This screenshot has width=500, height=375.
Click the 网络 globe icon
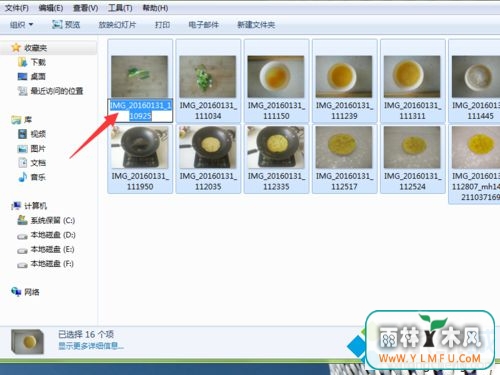click(x=16, y=292)
